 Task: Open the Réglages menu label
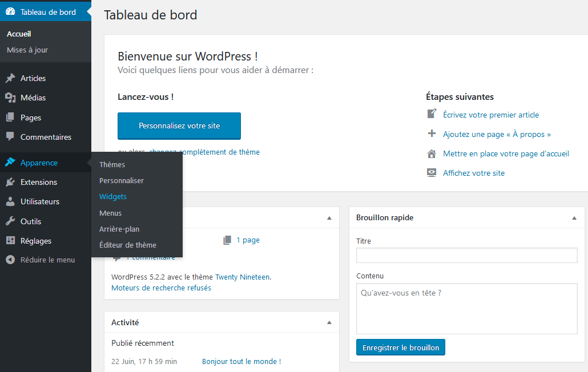coord(36,241)
